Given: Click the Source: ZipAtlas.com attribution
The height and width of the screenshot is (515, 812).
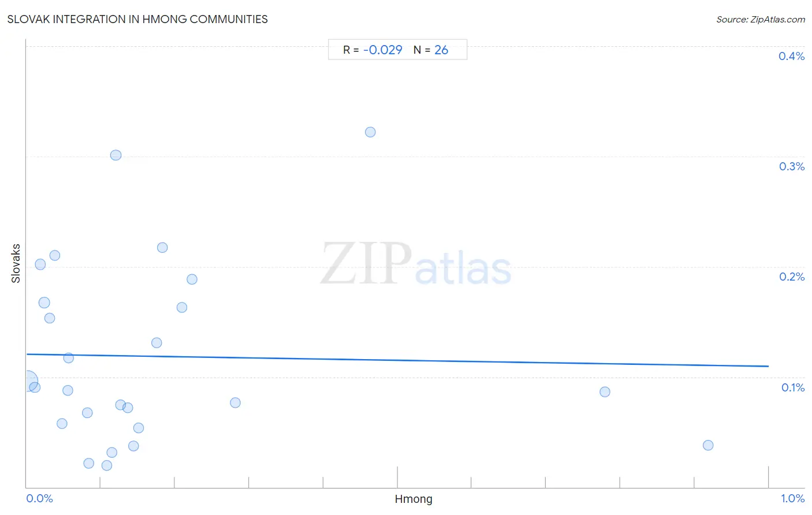Looking at the screenshot, I should pos(761,19).
